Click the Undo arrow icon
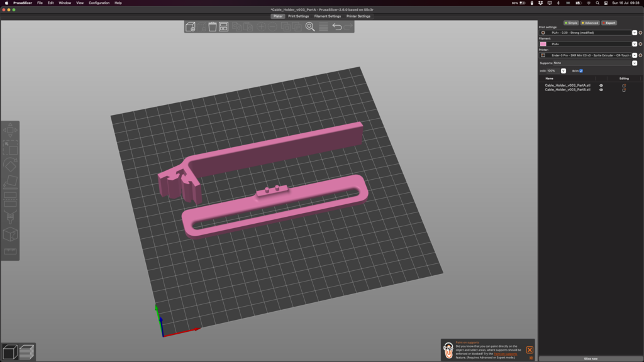 337,28
